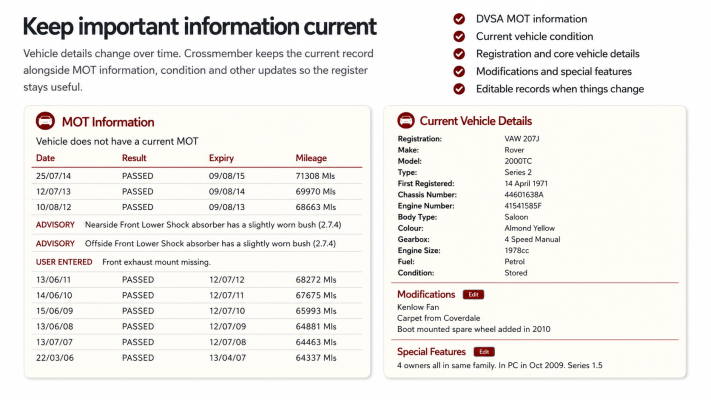Click the 69970 Mls mileage value

point(316,191)
